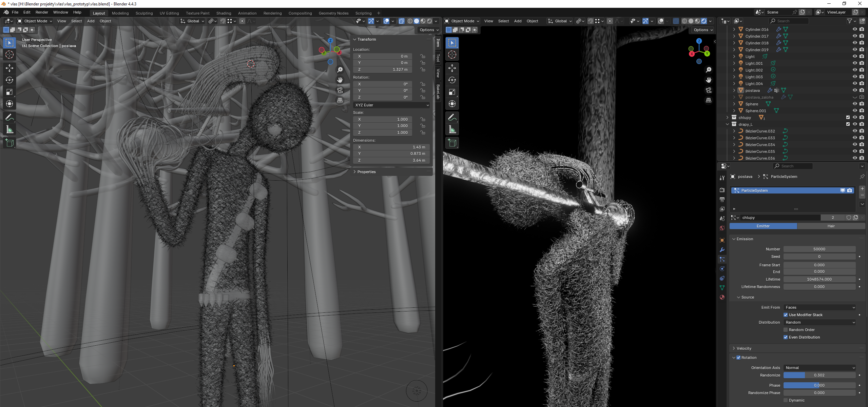Open the Material properties tab icon
Viewport: 868px width, 407px height.
tap(722, 297)
